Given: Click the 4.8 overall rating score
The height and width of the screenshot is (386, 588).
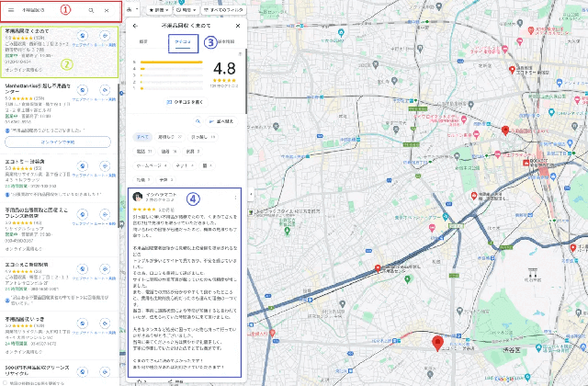Looking at the screenshot, I should point(224,69).
